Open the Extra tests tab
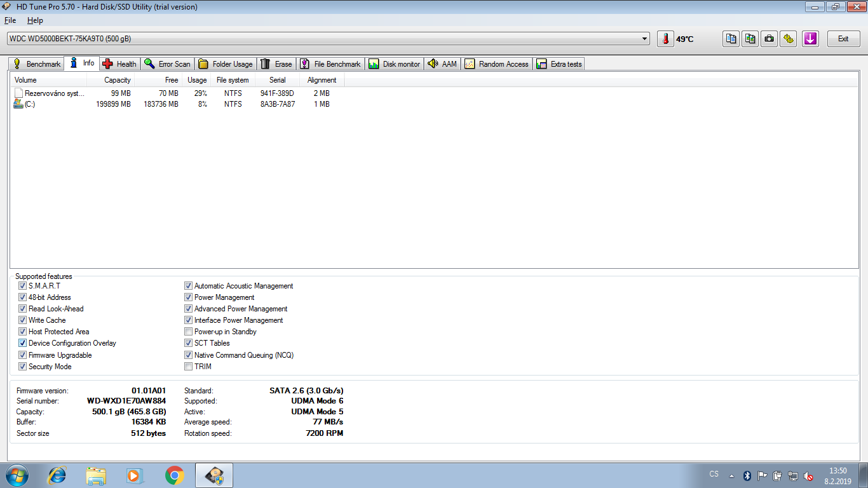 [x=559, y=64]
